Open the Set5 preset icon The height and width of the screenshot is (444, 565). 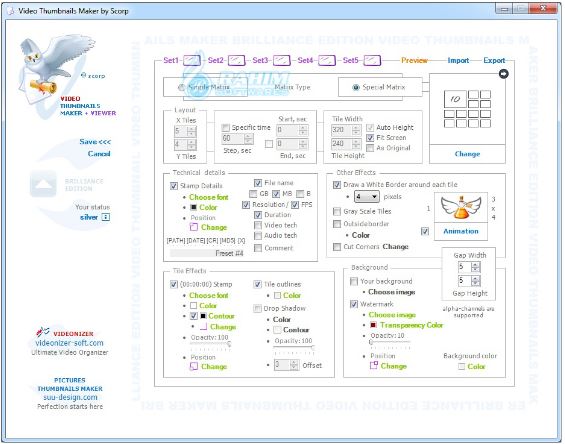click(372, 60)
